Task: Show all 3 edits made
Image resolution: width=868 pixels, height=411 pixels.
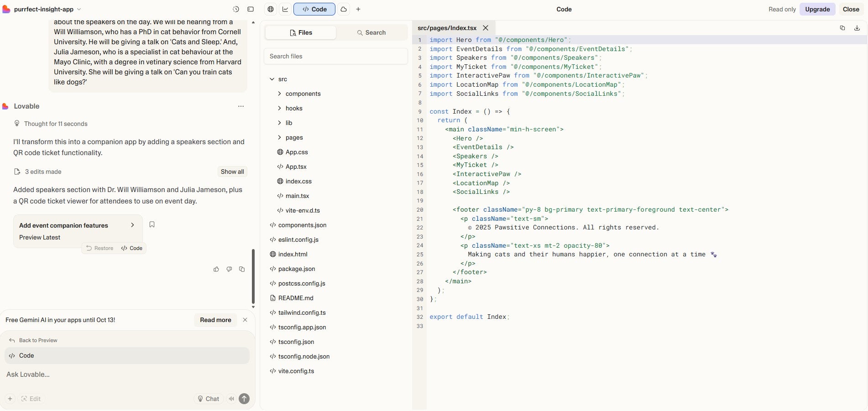Action: point(232,172)
